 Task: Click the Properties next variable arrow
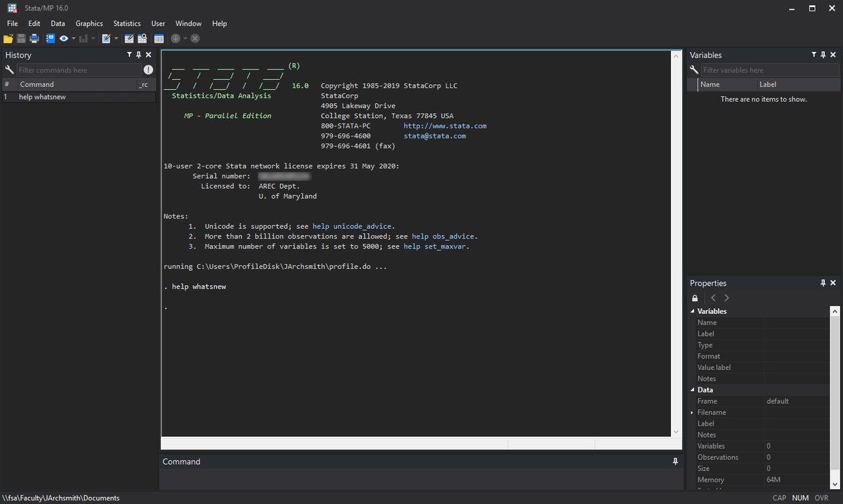coord(726,298)
